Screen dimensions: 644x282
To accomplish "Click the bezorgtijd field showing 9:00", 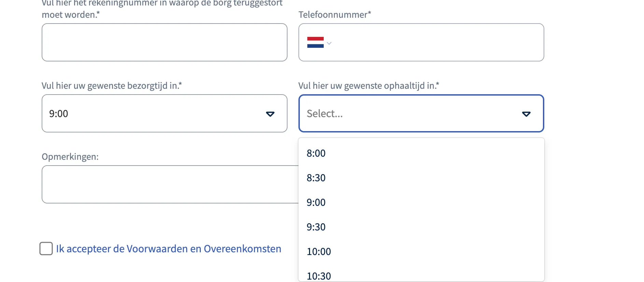I will [154, 113].
